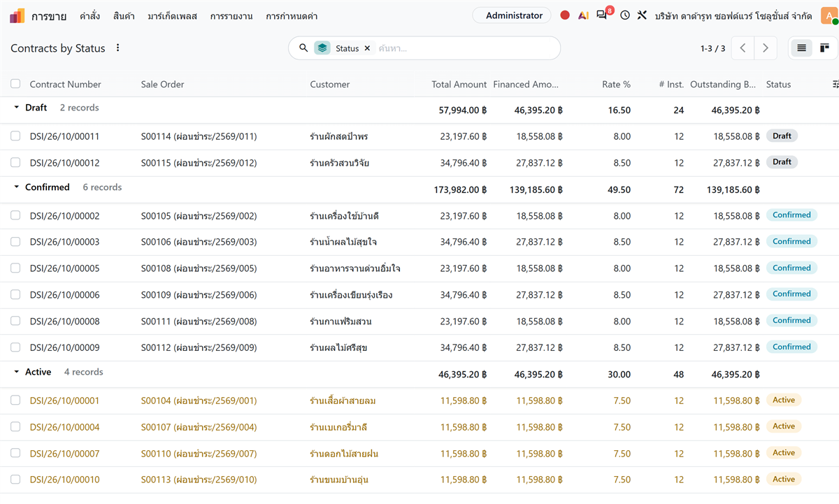Sort by the Customer column header

tap(330, 85)
